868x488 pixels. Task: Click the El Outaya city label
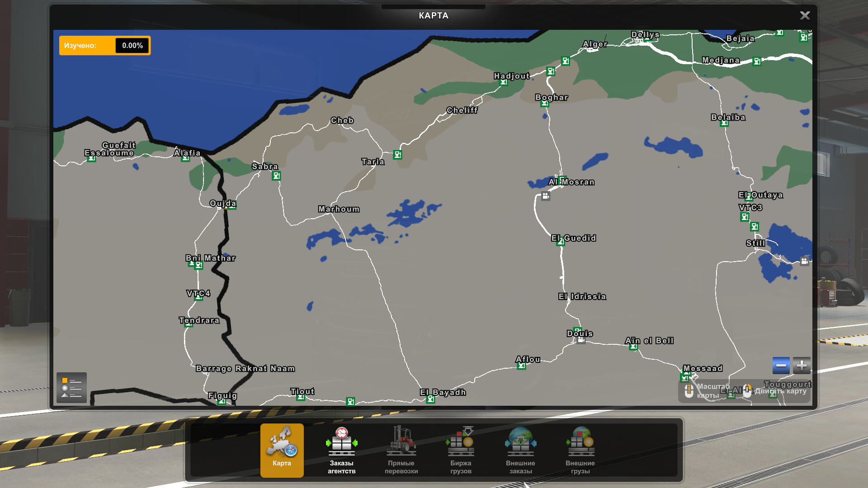(x=761, y=195)
